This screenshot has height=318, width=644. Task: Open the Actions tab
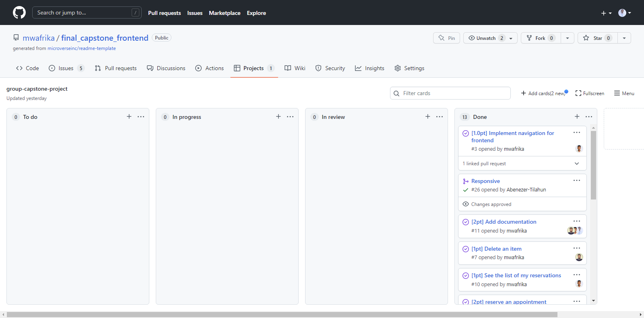pos(210,68)
